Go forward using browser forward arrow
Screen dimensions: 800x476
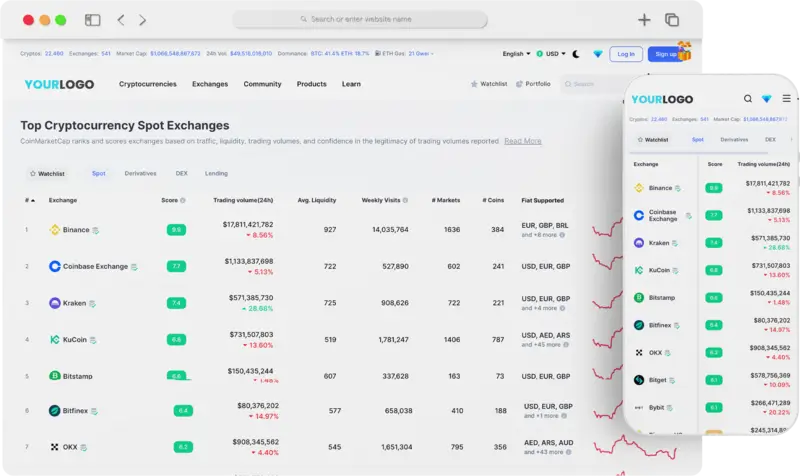[x=142, y=20]
